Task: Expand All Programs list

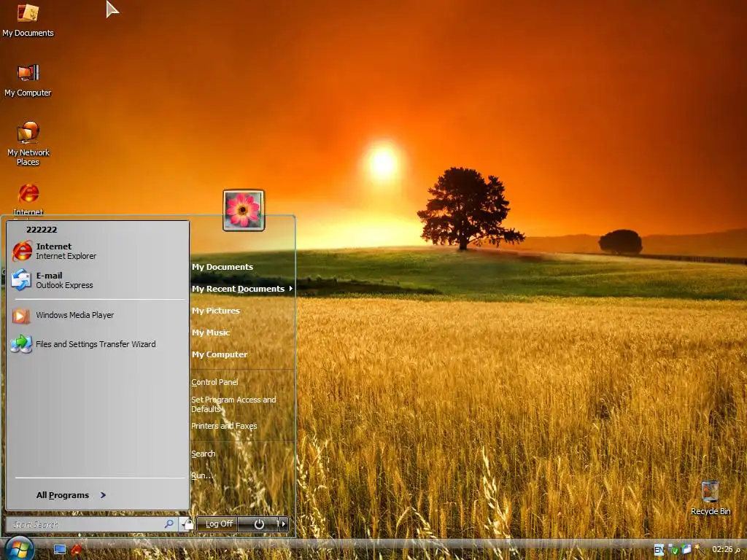Action: [x=71, y=495]
